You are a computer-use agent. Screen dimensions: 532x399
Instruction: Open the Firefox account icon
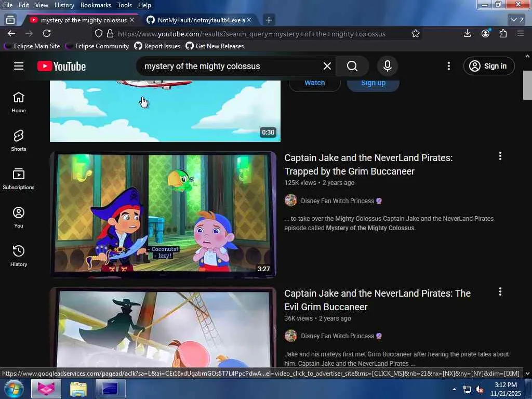tap(486, 33)
